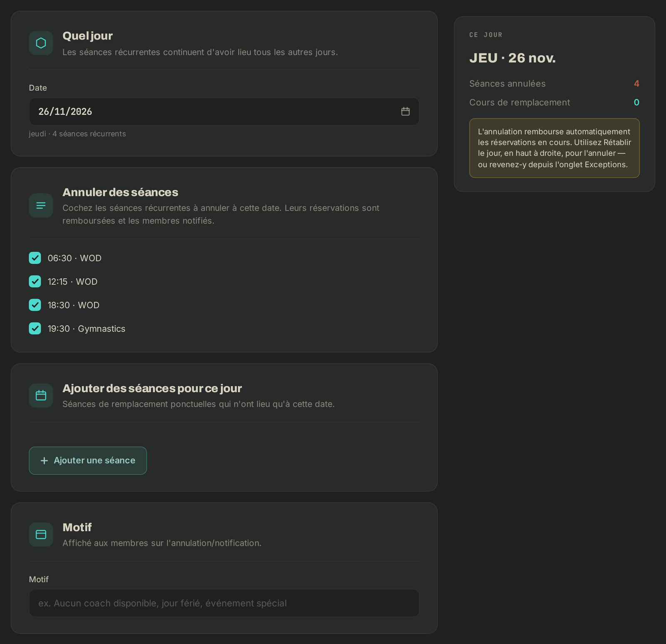This screenshot has width=666, height=644.
Task: Click the "Affiché aux membres" description text
Action: point(162,543)
